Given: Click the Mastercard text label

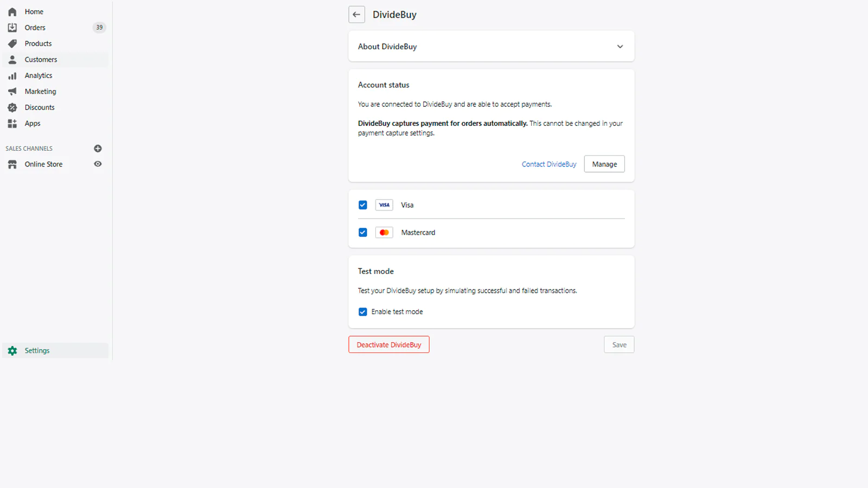Looking at the screenshot, I should tap(418, 233).
